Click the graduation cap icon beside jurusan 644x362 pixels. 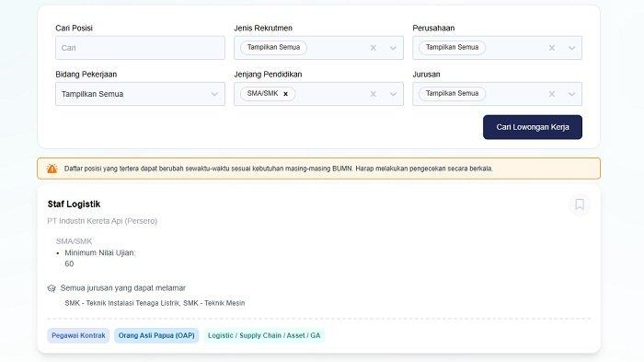click(x=52, y=288)
